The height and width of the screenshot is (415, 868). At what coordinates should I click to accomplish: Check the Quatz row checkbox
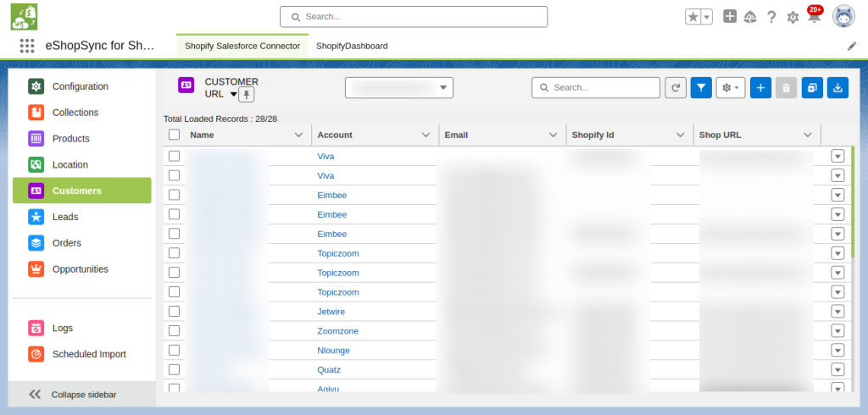click(175, 369)
